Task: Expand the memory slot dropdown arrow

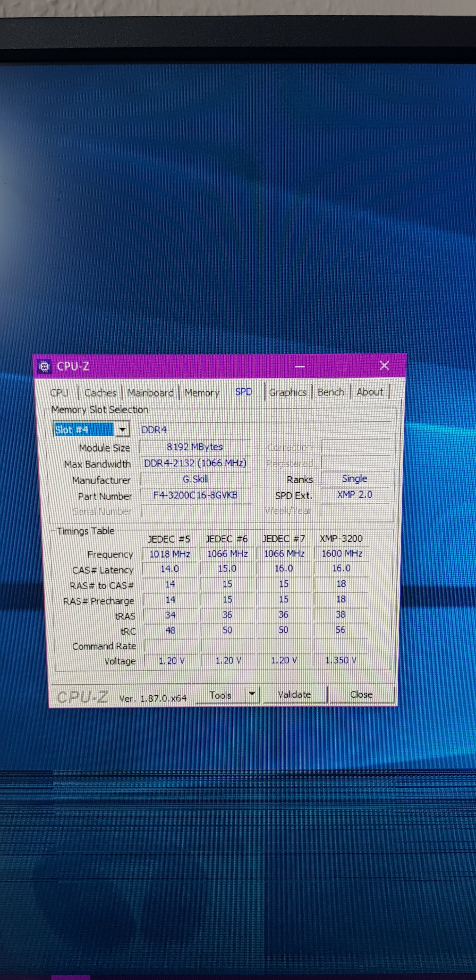Action: 122,429
